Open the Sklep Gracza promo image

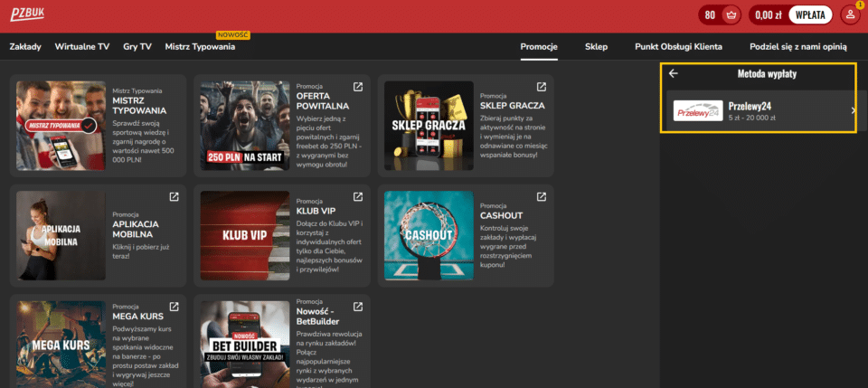pyautogui.click(x=429, y=126)
